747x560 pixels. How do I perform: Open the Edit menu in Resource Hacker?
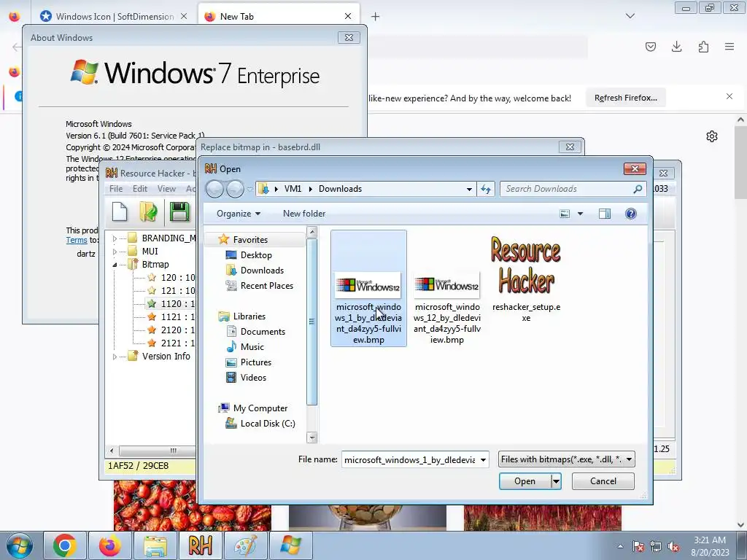click(140, 189)
